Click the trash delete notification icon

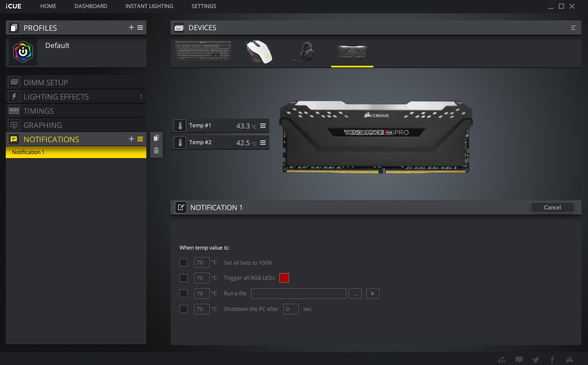[156, 151]
